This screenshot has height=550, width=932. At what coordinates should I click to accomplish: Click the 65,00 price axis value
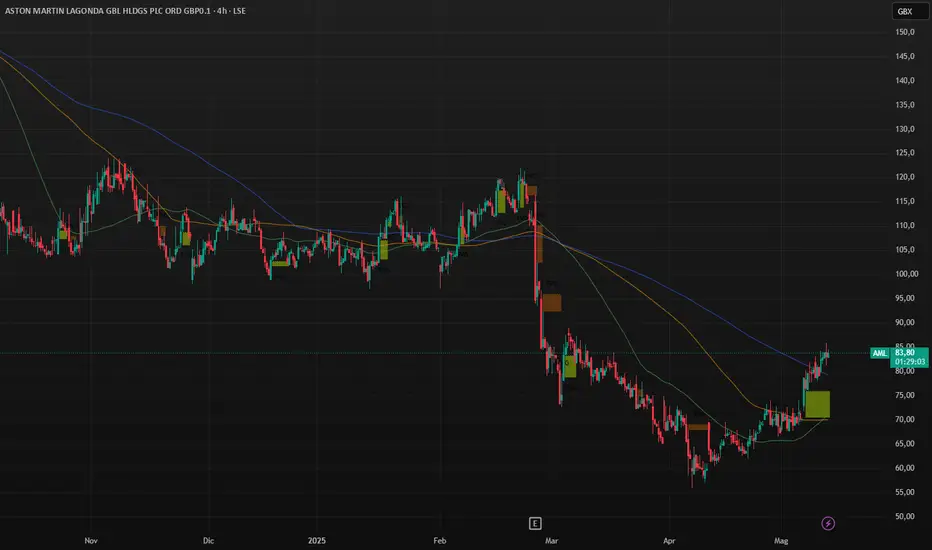[x=905, y=444]
